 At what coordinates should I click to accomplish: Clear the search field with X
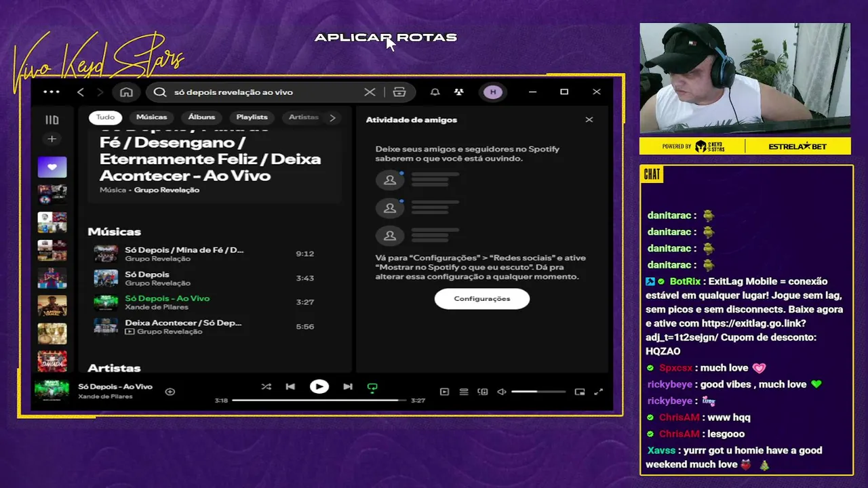point(370,92)
